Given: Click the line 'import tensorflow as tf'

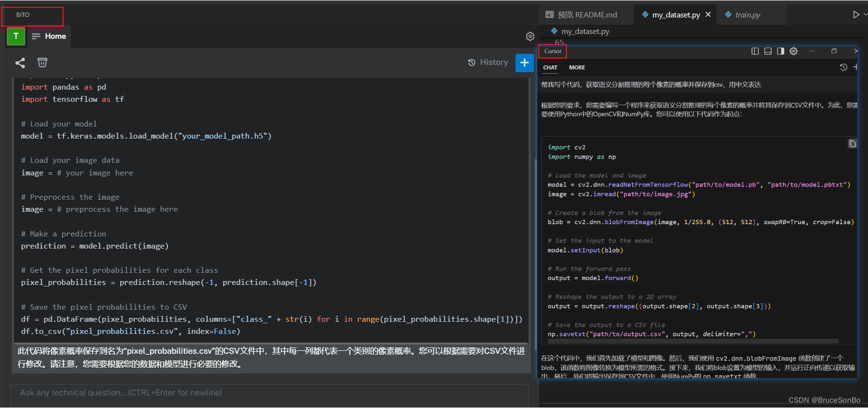Looking at the screenshot, I should [73, 99].
